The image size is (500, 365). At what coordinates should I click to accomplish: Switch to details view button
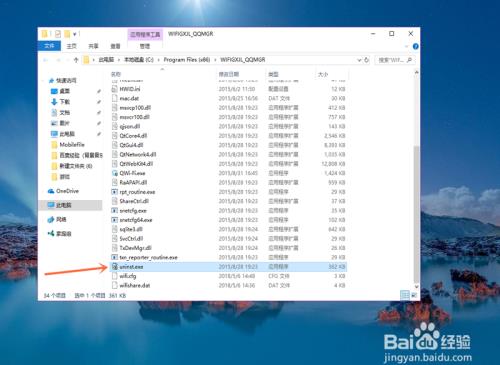point(405,295)
